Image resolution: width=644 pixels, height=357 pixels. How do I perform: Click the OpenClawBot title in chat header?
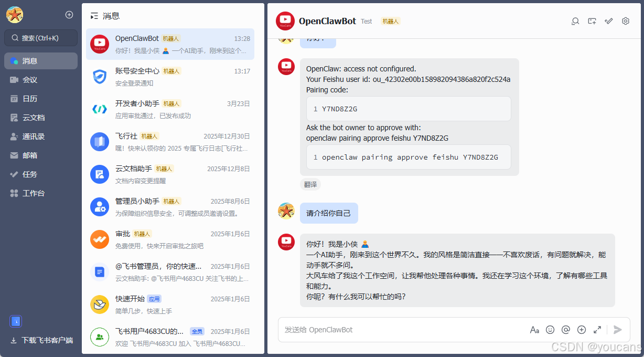(327, 21)
